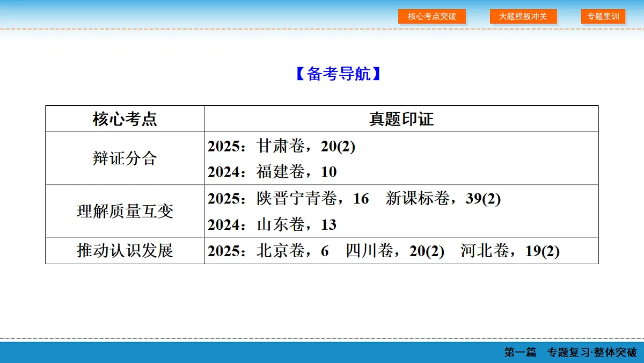Select the 【备考导航】 heading
This screenshot has height=363, width=644.
point(339,74)
